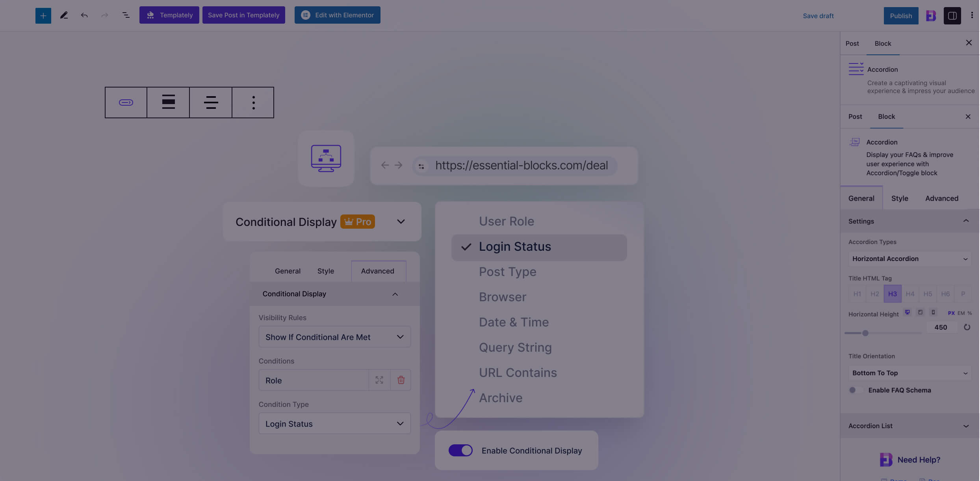Click the browser forward arrow in mockup
980x481 pixels.
(399, 165)
